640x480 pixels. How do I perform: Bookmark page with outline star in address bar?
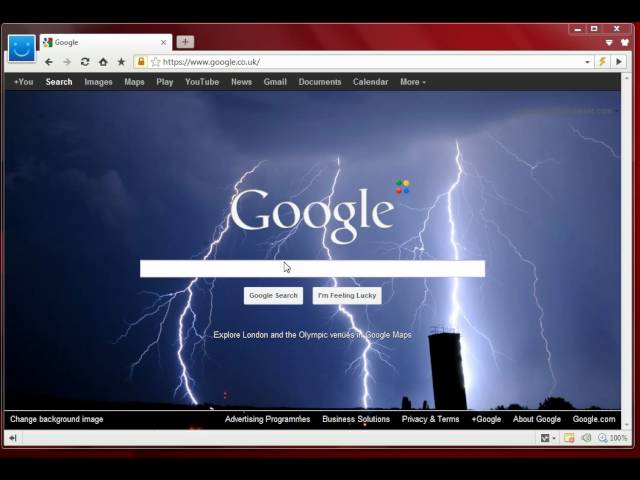click(156, 62)
